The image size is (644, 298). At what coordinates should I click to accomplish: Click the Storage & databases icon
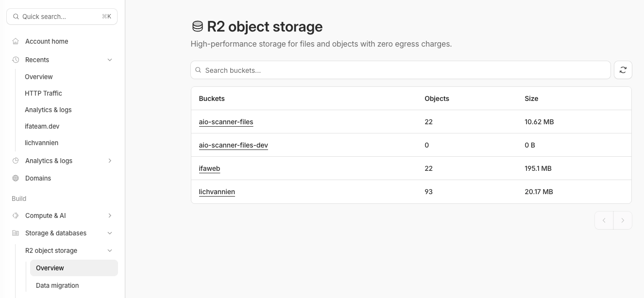click(x=15, y=233)
